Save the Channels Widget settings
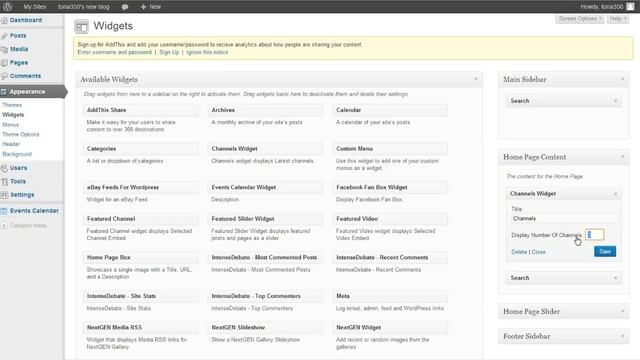This screenshot has height=360, width=640. [605, 251]
